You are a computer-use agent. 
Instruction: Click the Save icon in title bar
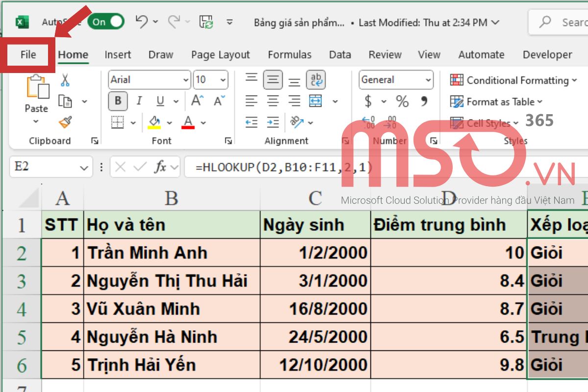[x=206, y=22]
